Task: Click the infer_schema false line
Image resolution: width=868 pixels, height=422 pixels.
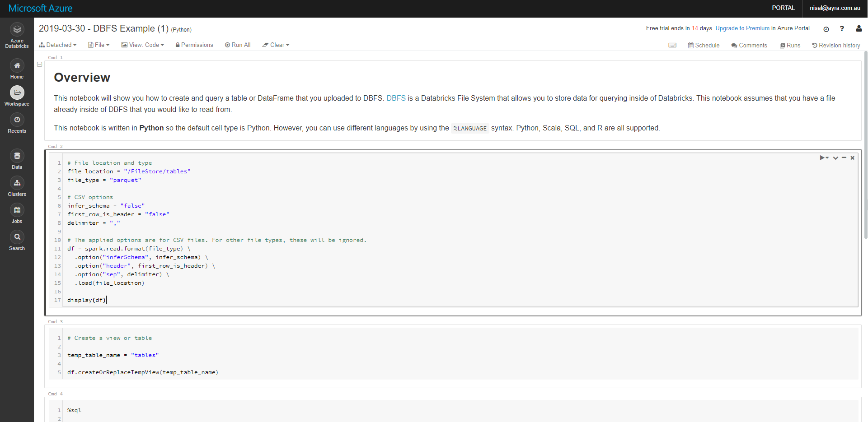Action: [x=106, y=206]
